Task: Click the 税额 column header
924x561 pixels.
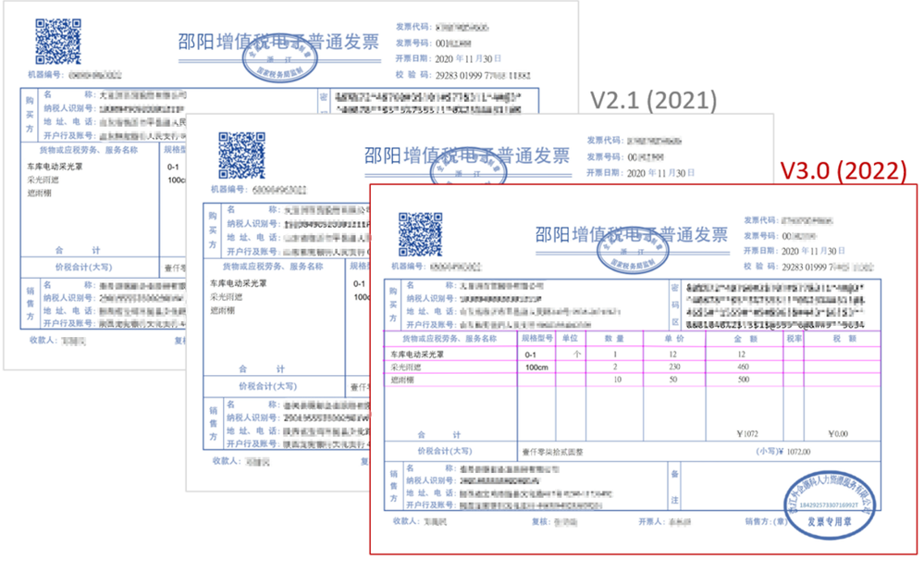Action: click(844, 339)
